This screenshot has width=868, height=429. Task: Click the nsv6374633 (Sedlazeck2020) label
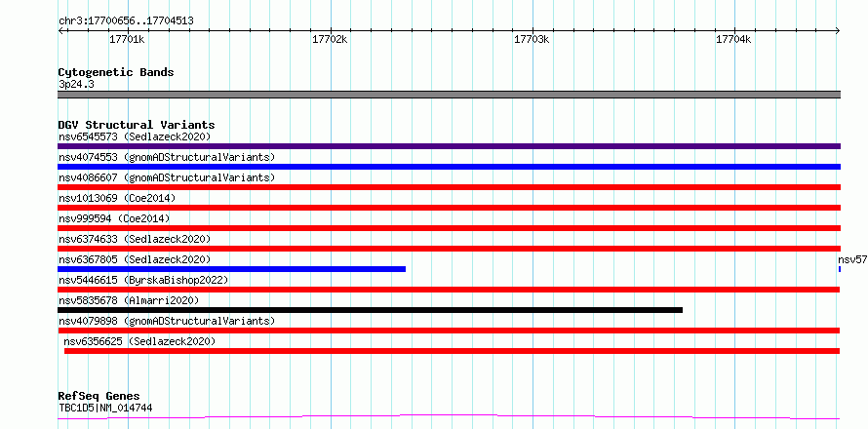[135, 239]
